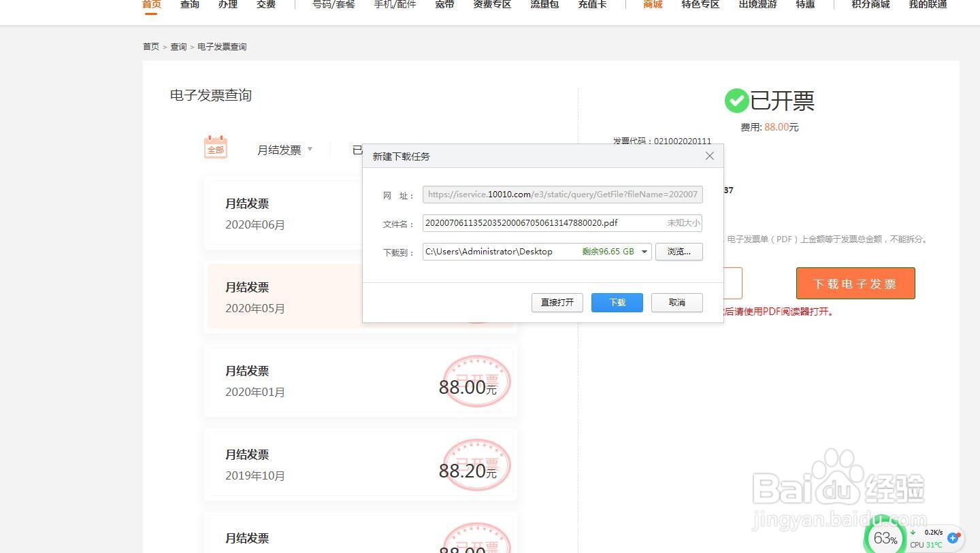Viewport: 980px width, 553px height.
Task: Click the 全部 calendar filter icon
Action: (x=215, y=146)
